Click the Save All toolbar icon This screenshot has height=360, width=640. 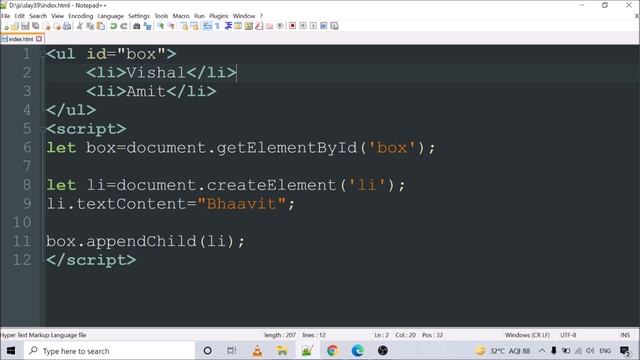(x=36, y=26)
